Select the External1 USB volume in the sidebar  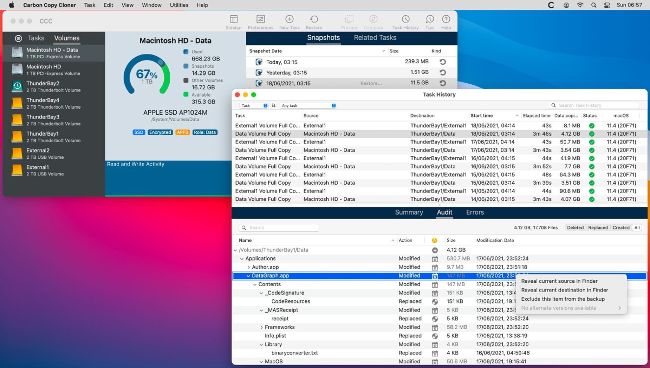pyautogui.click(x=54, y=170)
